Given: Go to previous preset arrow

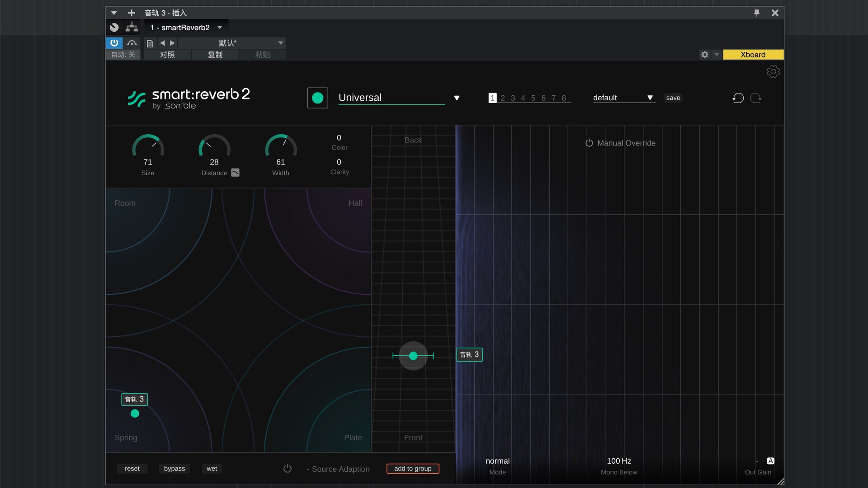Looking at the screenshot, I should click(x=162, y=43).
